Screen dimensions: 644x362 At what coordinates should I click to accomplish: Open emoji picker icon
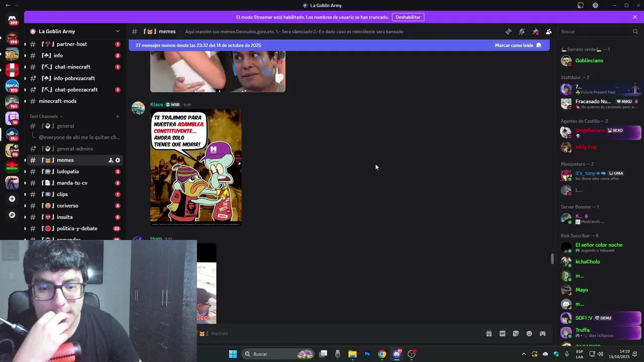529,333
